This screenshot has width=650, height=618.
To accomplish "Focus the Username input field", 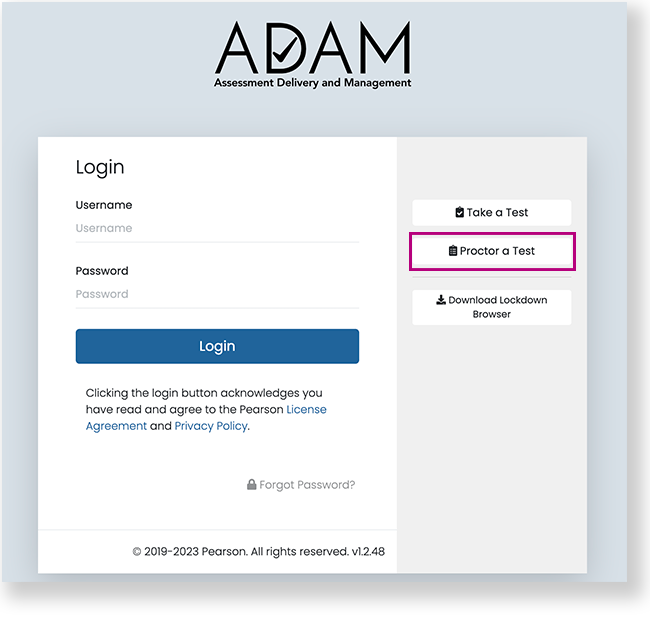I will [217, 228].
